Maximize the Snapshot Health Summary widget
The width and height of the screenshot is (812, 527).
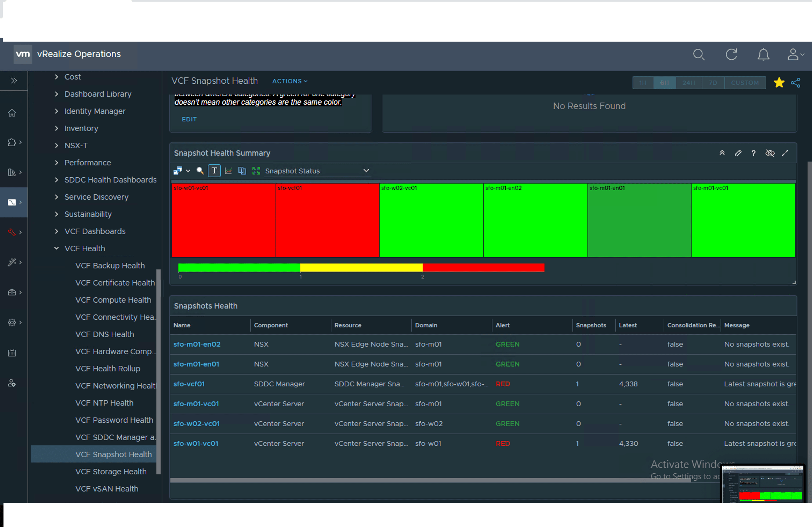coord(785,153)
